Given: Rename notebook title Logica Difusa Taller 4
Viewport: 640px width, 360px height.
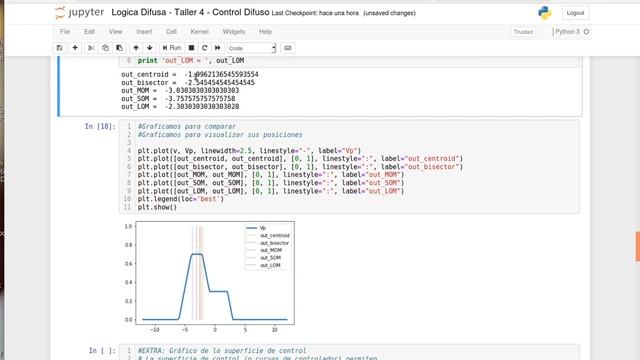Looking at the screenshot, I should coord(190,12).
